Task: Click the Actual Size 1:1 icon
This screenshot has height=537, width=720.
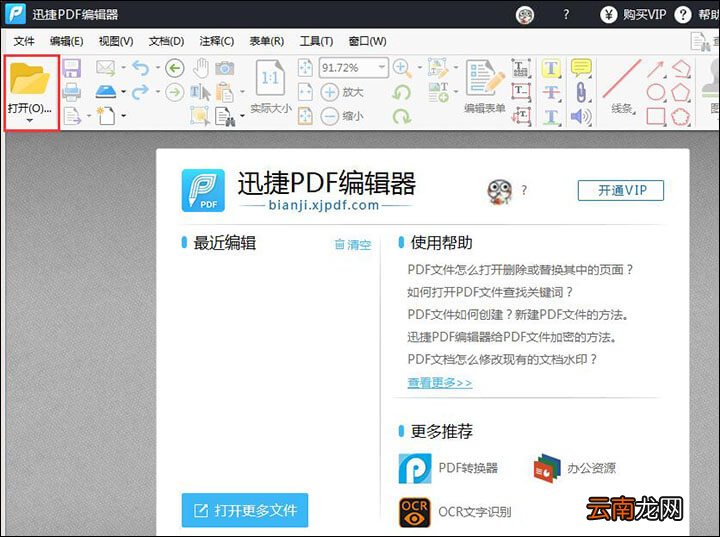Action: pos(270,78)
